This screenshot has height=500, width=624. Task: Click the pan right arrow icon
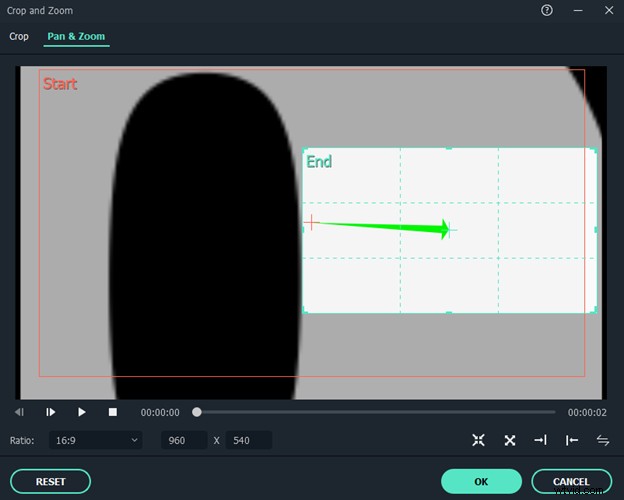click(x=540, y=440)
